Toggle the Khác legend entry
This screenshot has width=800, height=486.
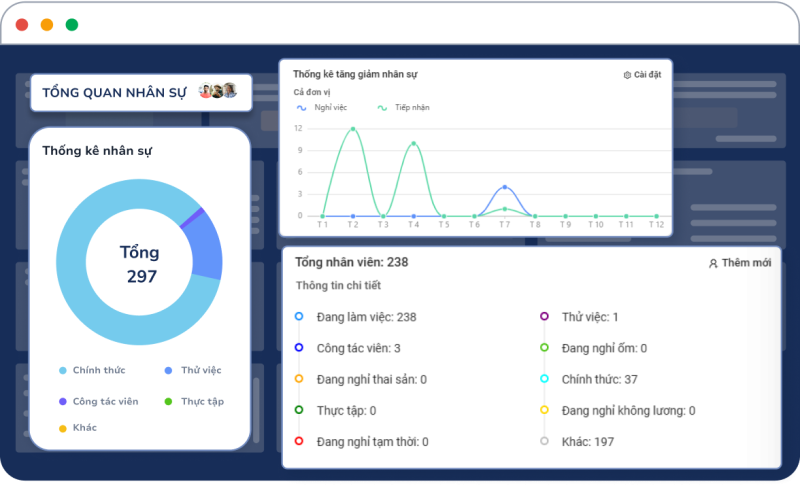(78, 427)
